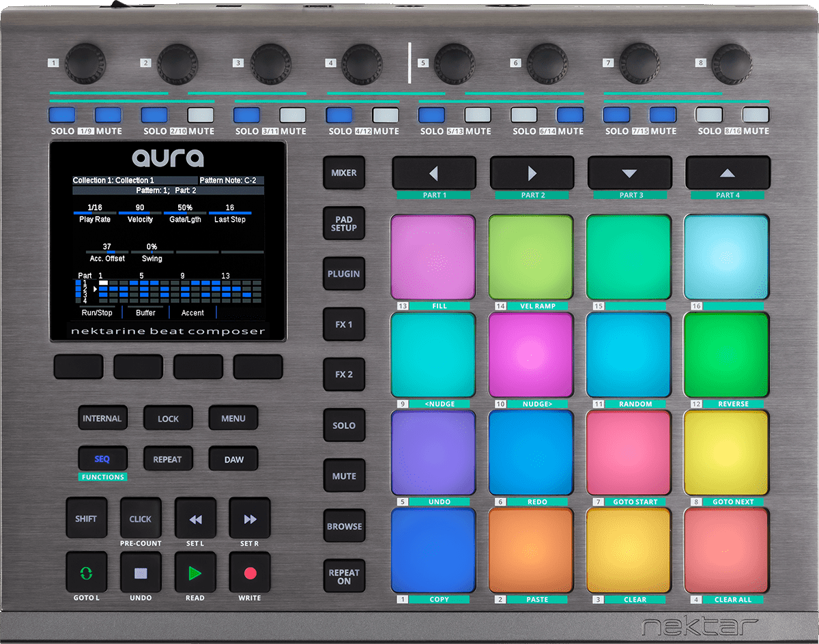Viewport: 819px width, 644px height.
Task: Click the DAW button
Action: (233, 459)
